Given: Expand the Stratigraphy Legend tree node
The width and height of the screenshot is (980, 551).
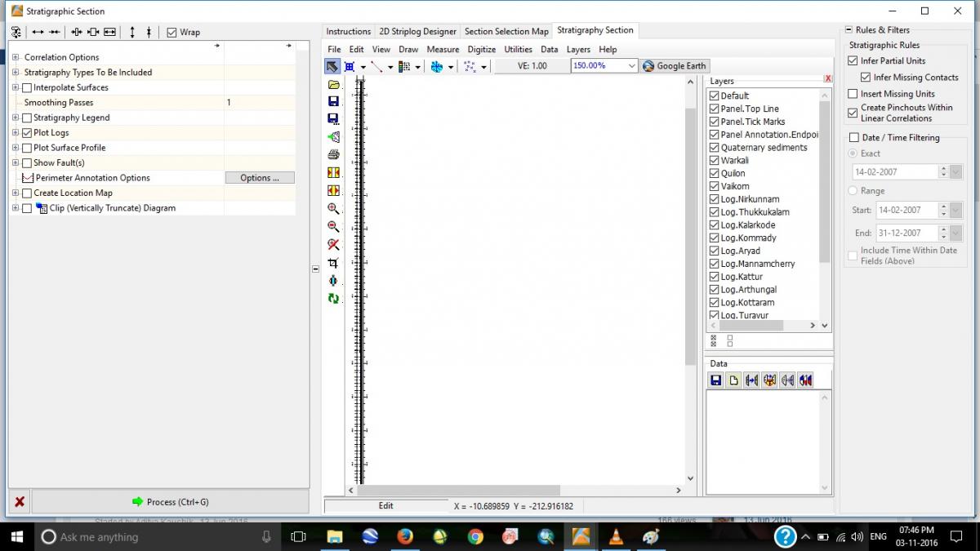Looking at the screenshot, I should pos(16,118).
